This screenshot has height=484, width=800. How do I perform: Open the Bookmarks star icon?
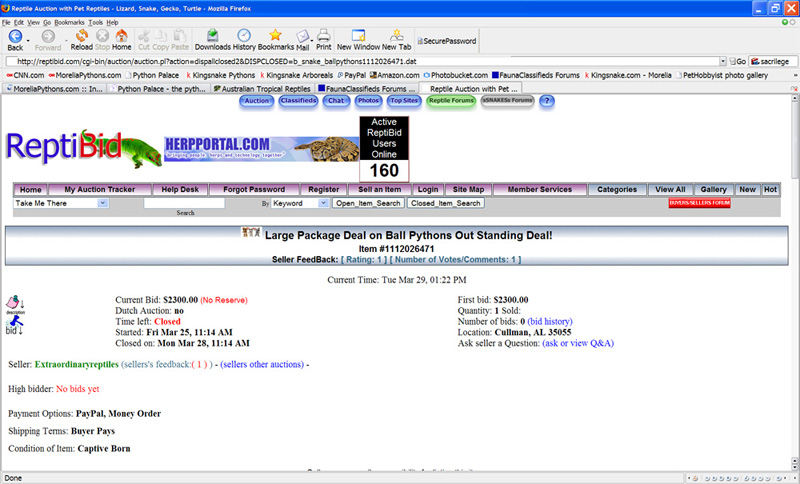(x=276, y=35)
